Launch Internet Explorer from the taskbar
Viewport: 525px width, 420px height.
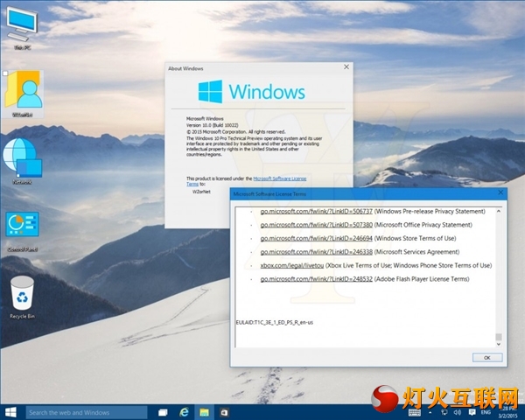(184, 412)
